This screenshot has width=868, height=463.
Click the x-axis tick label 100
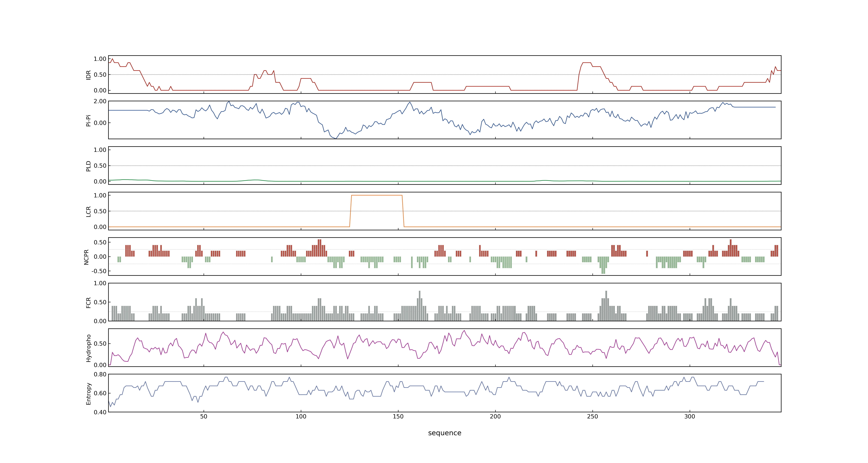coord(301,416)
